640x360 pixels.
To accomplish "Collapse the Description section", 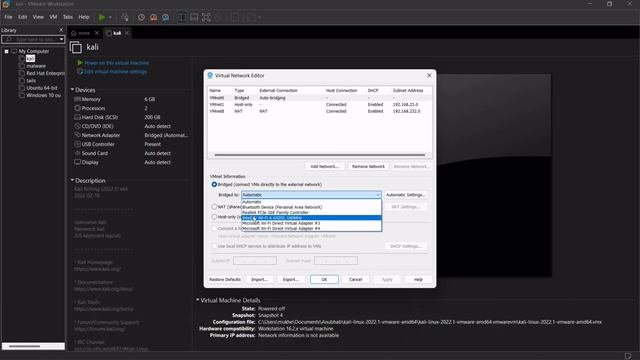I will click(x=72, y=180).
